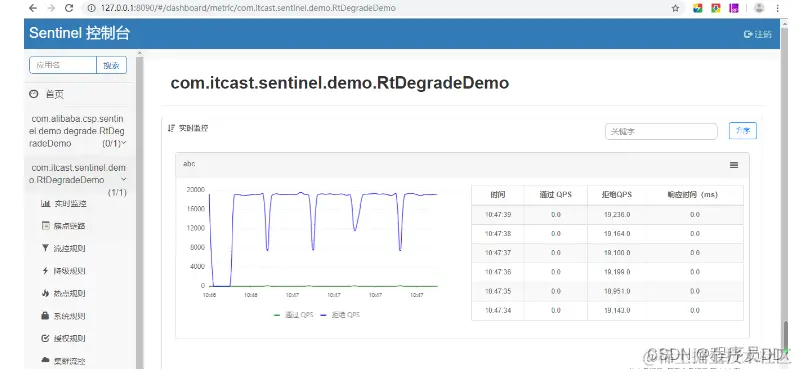Click the funnel icon beside 流控规则

pos(45,248)
